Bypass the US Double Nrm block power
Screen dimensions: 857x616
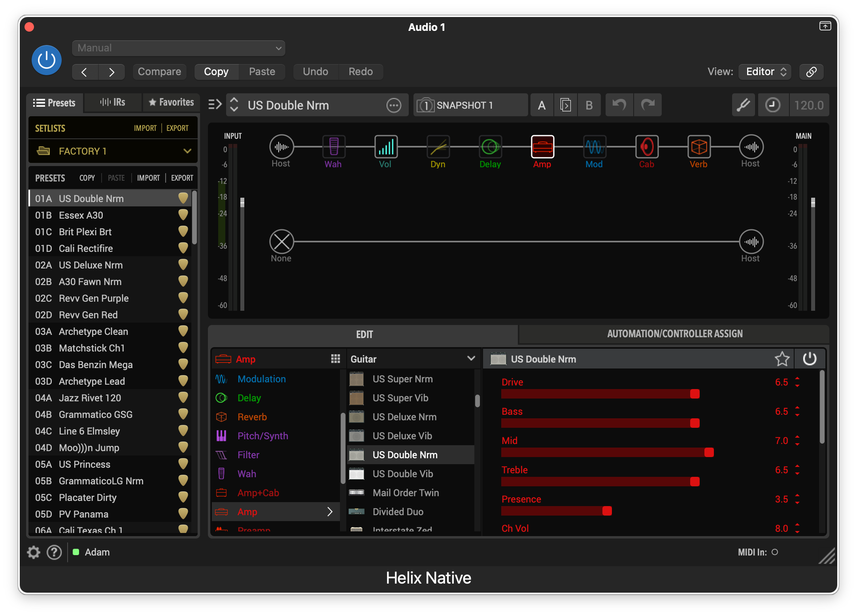(810, 359)
